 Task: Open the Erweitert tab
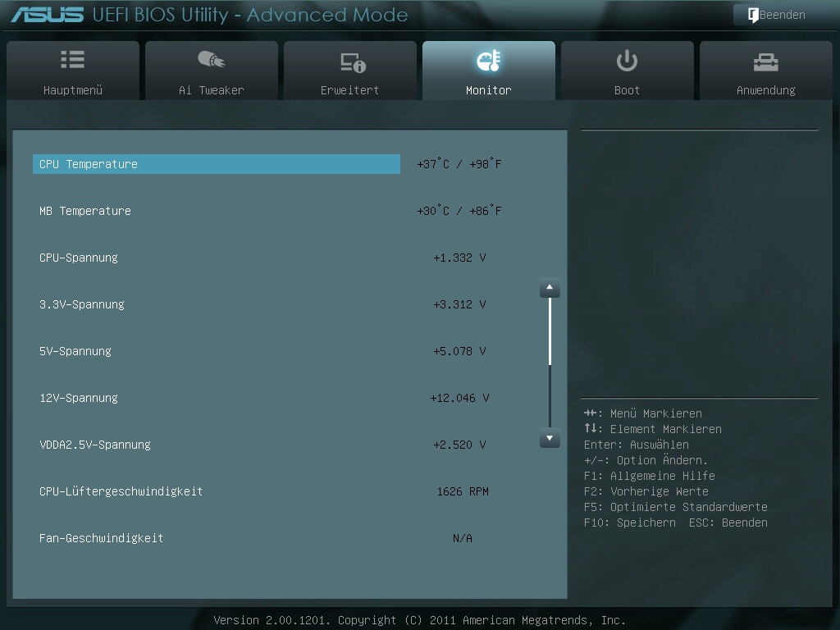pos(349,71)
